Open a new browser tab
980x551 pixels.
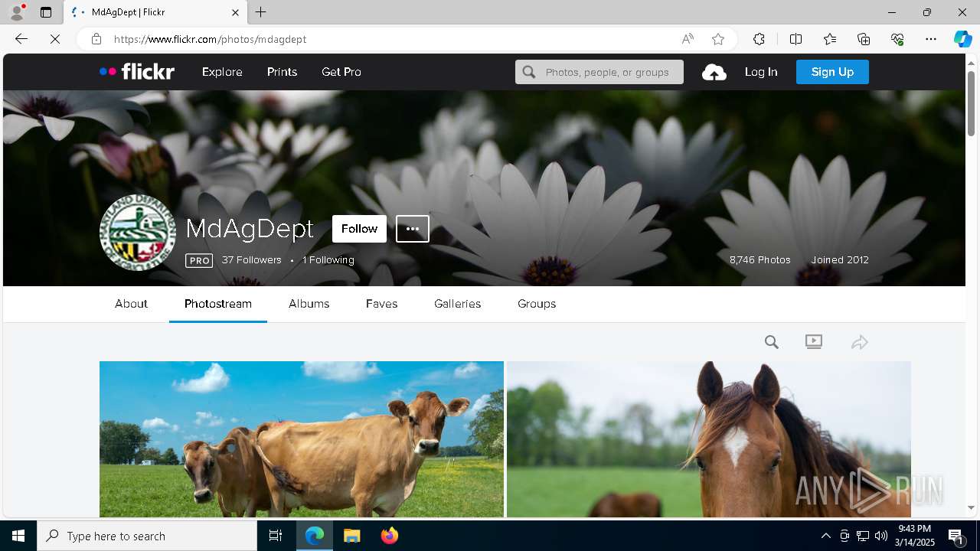point(261,12)
